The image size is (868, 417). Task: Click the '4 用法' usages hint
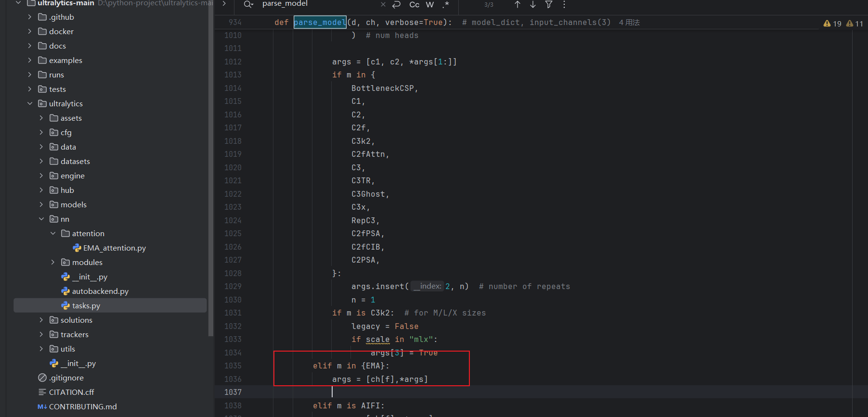click(x=629, y=23)
